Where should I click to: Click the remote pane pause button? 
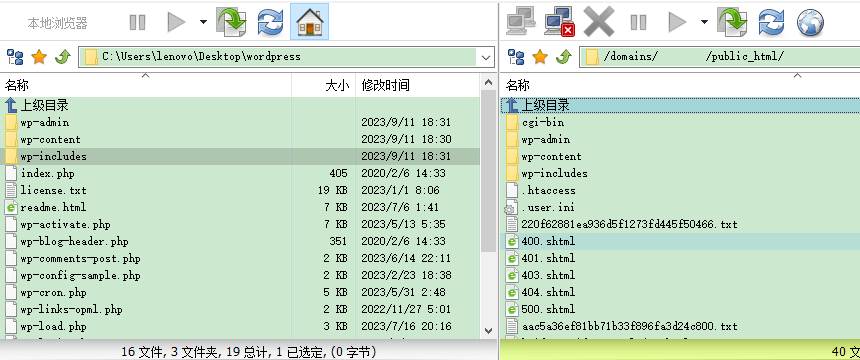[x=638, y=22]
